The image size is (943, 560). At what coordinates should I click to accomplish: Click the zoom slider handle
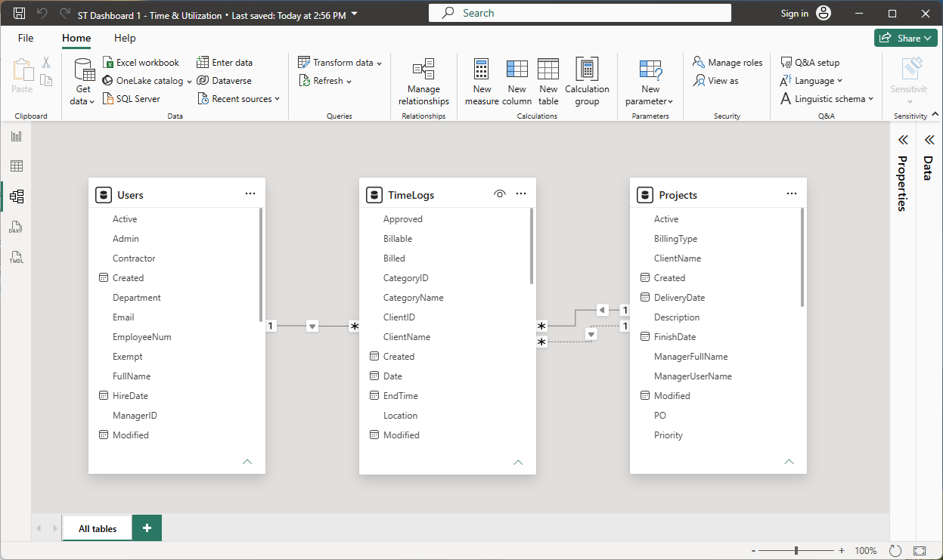[x=796, y=551]
